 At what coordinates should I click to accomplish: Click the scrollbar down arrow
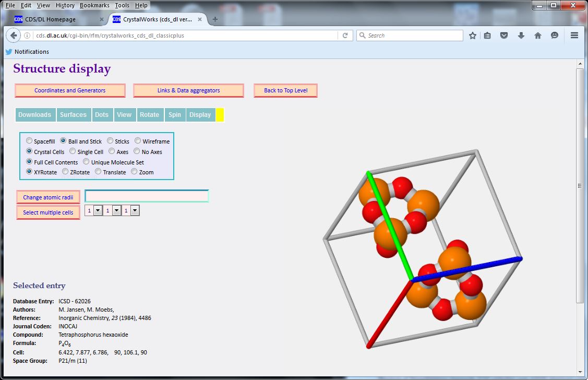click(580, 372)
